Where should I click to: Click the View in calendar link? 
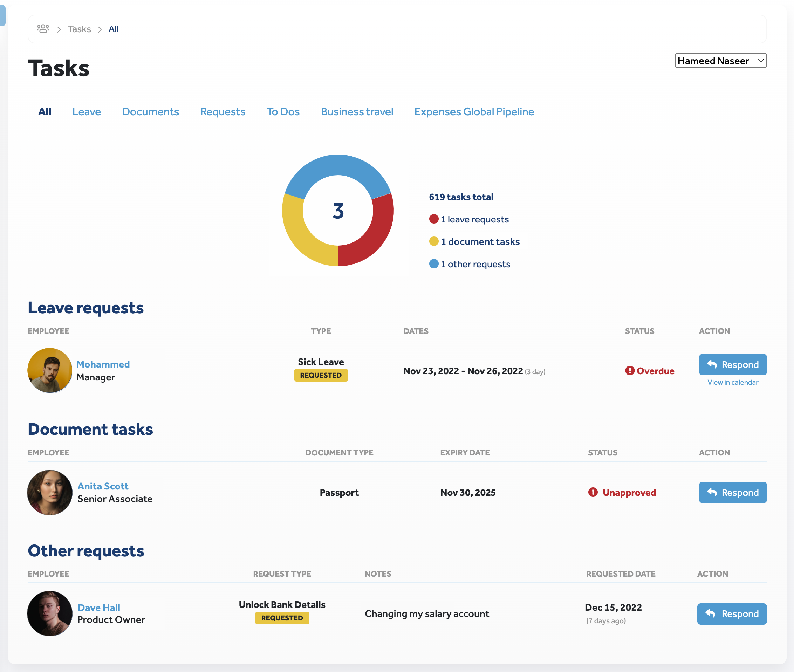[732, 382]
